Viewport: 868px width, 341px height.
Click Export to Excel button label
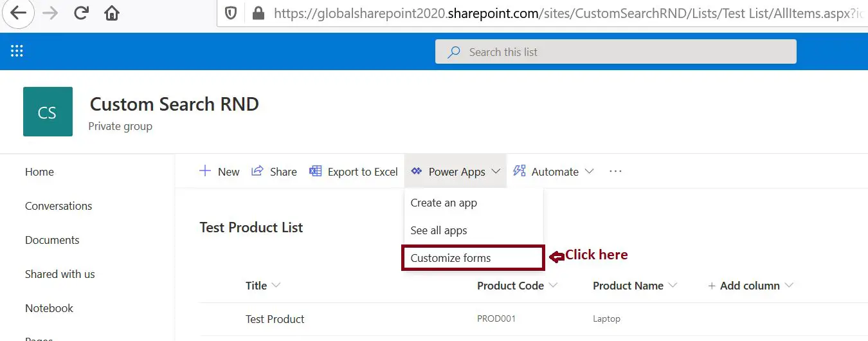tap(363, 172)
